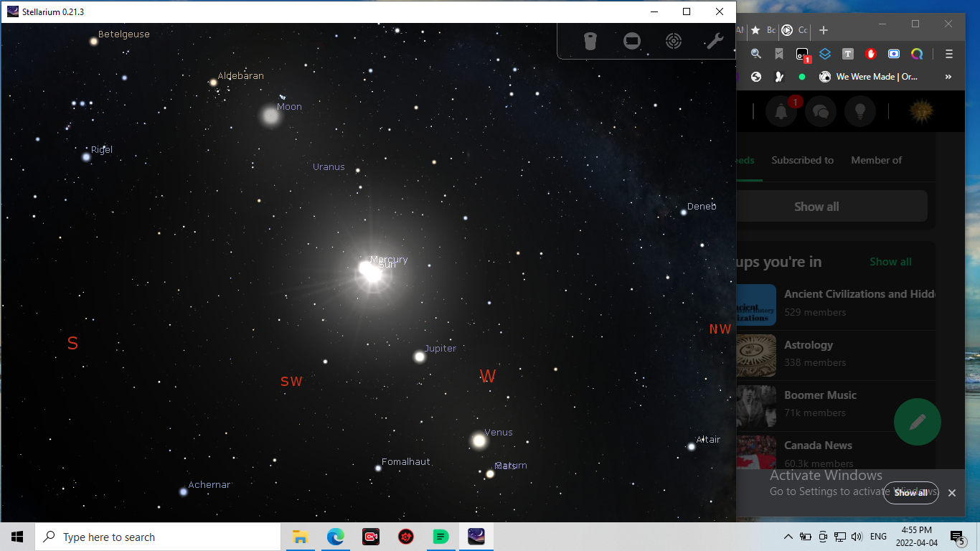This screenshot has height=551, width=980.
Task: Enable the Telrad sight circles icon
Action: point(673,42)
